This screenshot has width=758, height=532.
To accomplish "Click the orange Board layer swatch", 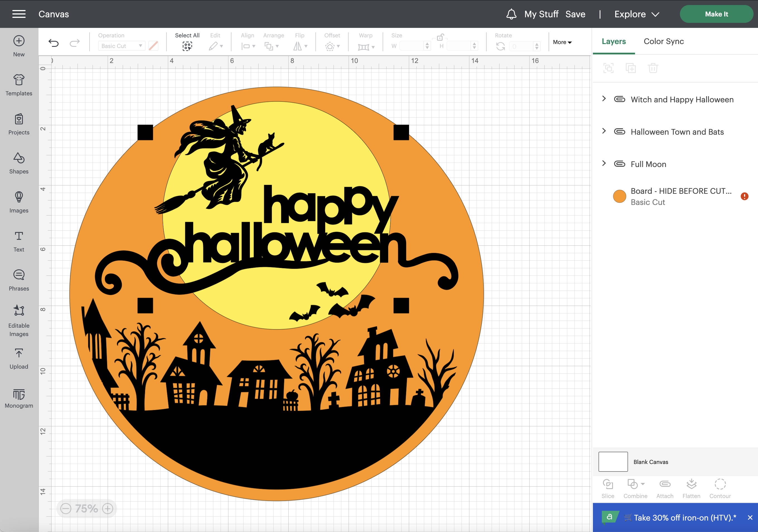I will coord(619,196).
